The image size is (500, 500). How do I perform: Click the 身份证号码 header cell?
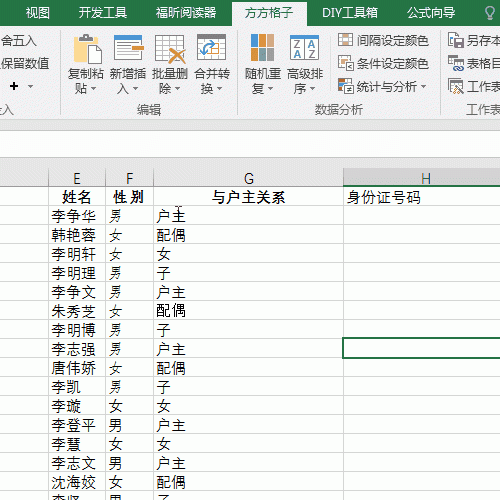(x=422, y=197)
